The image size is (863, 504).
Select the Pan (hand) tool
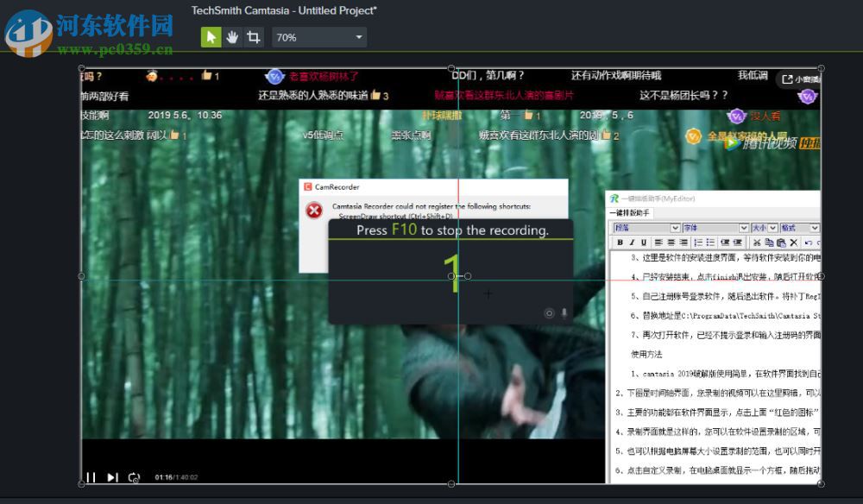[231, 37]
